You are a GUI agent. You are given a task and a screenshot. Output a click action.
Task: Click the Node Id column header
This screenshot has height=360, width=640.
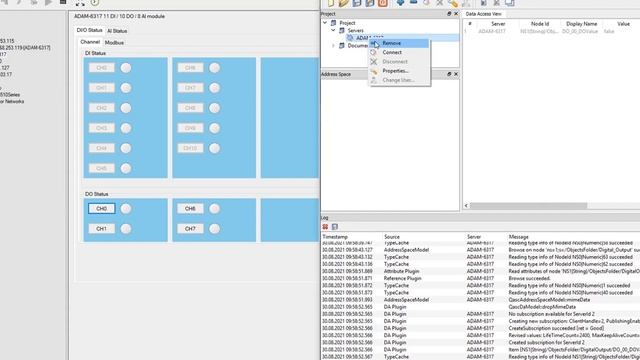pos(540,24)
